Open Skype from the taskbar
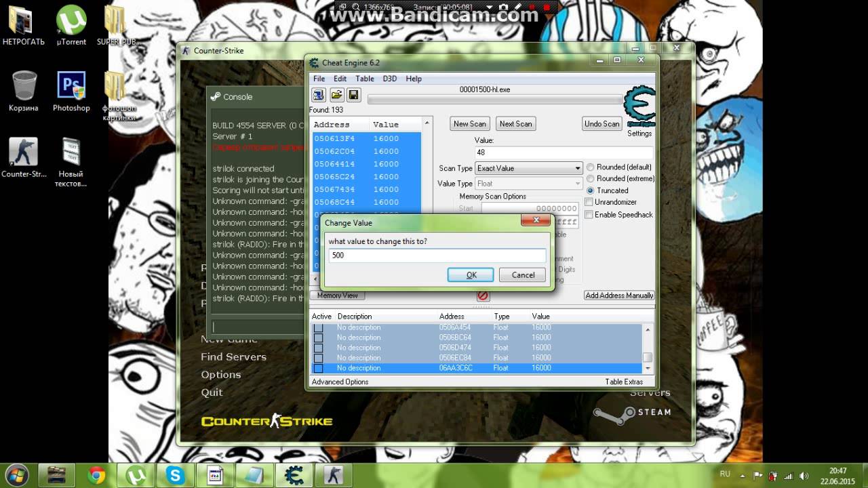 coord(176,475)
